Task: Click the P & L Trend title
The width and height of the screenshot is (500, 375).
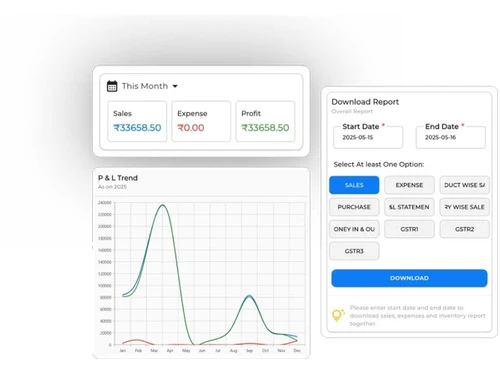Action: pos(118,178)
